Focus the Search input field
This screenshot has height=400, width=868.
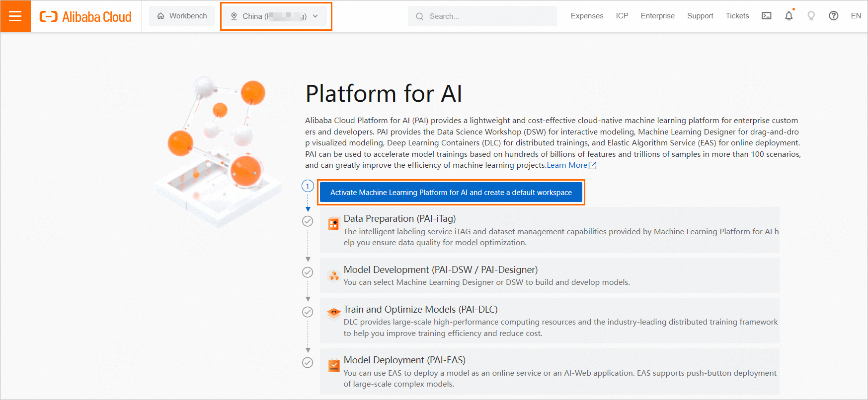[x=482, y=16]
